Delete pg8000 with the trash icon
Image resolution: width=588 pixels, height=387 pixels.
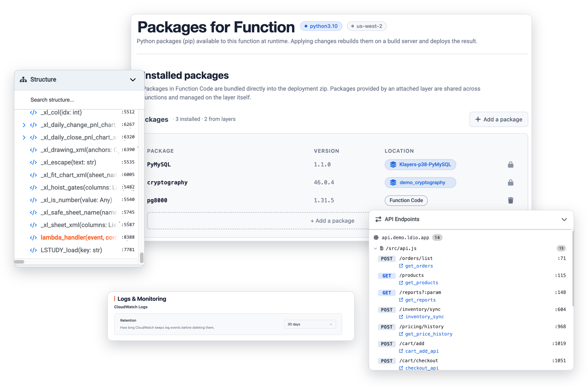[x=511, y=200]
